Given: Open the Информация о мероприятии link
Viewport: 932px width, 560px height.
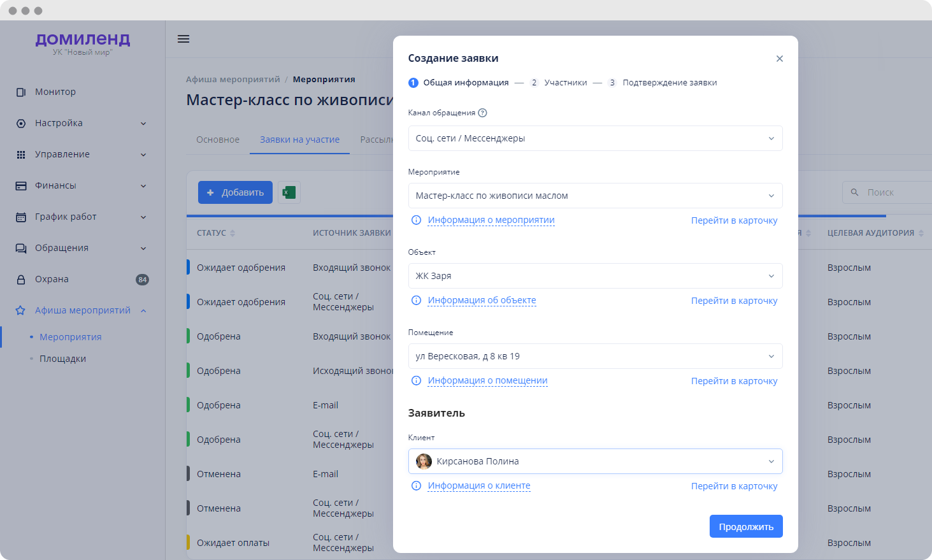Looking at the screenshot, I should tap(491, 220).
